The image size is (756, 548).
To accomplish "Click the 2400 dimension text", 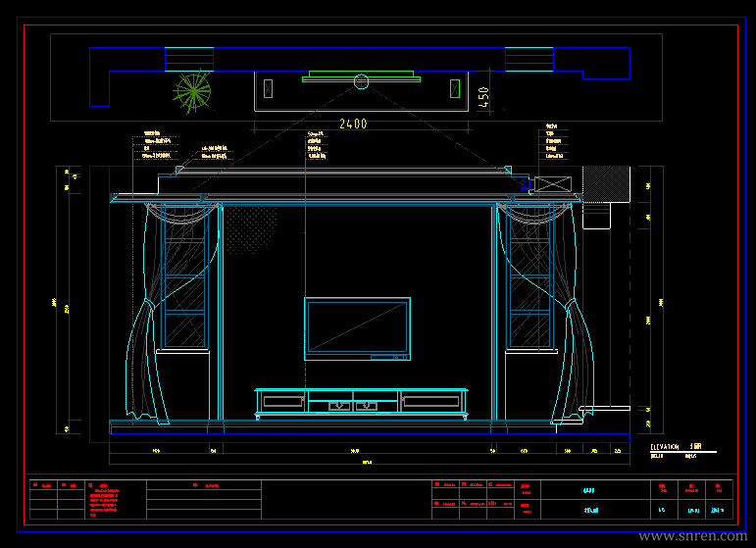I will 353,124.
